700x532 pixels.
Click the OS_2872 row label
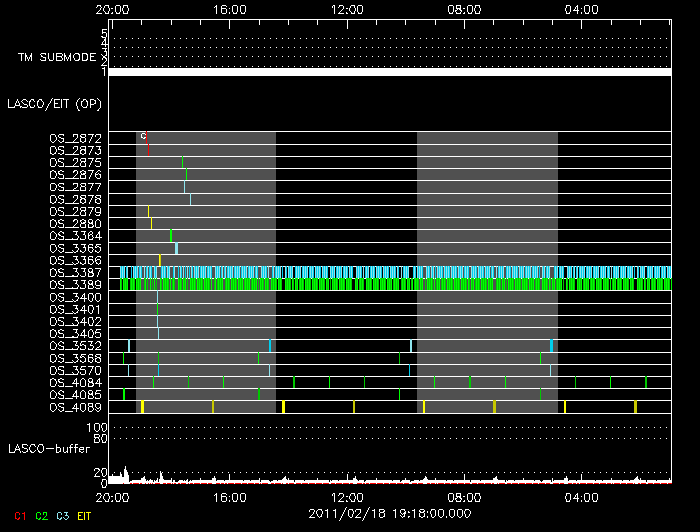coord(75,138)
